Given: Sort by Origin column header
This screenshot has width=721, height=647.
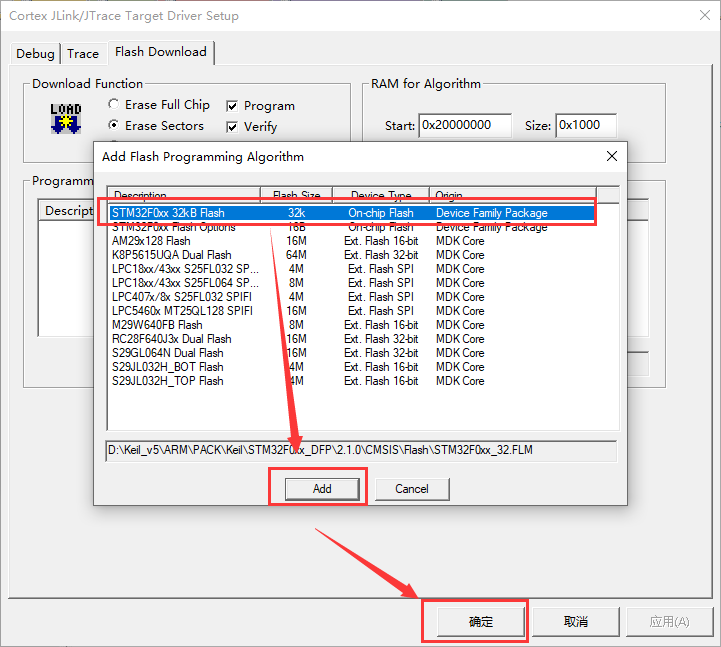Looking at the screenshot, I should (513, 195).
